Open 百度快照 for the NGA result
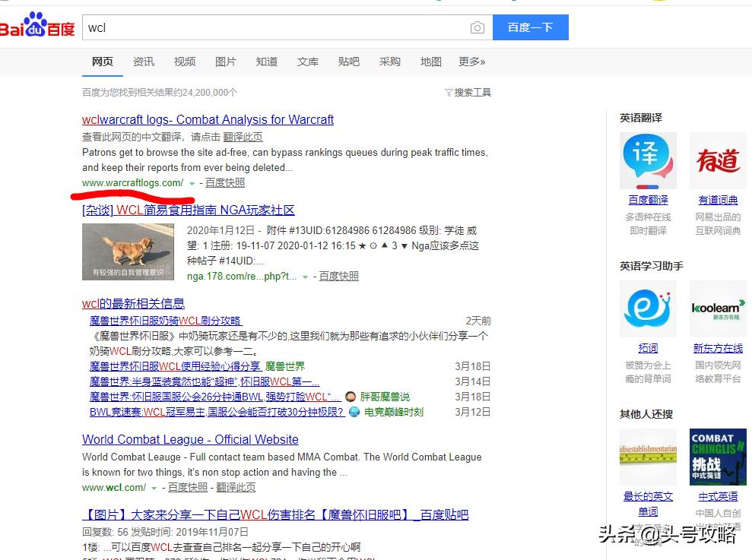 tap(338, 276)
